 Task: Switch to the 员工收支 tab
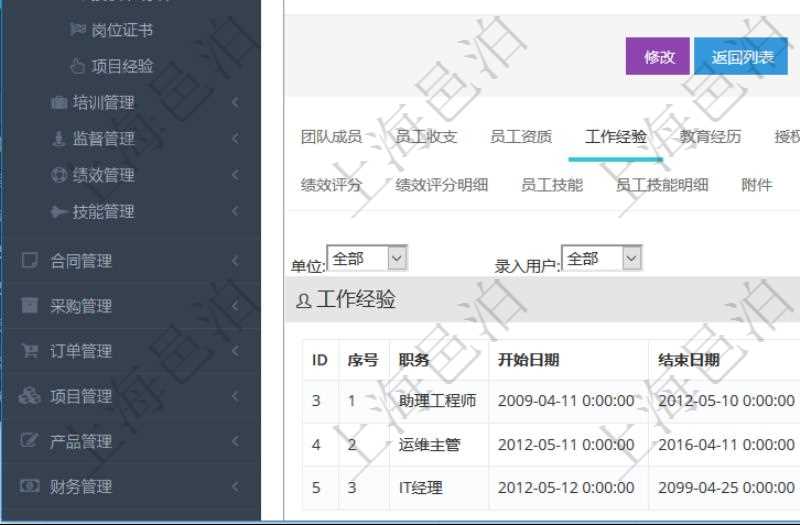pos(426,137)
